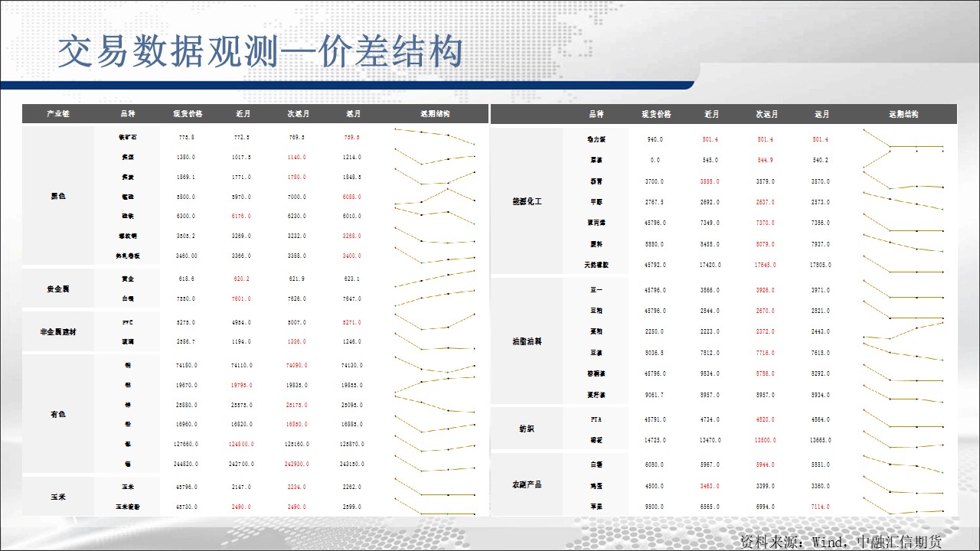Click the 贵金属 category cell

[58, 289]
